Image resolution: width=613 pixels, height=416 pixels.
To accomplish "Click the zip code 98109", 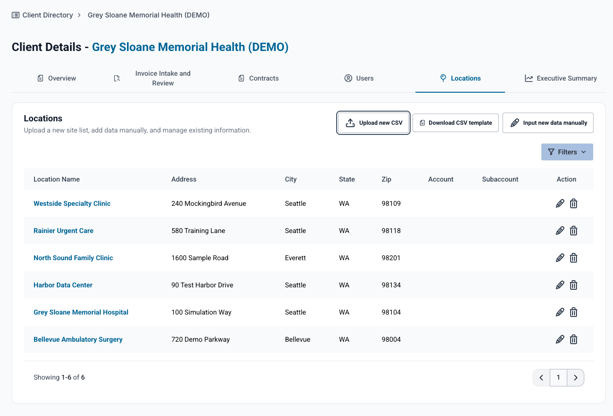I will 391,203.
